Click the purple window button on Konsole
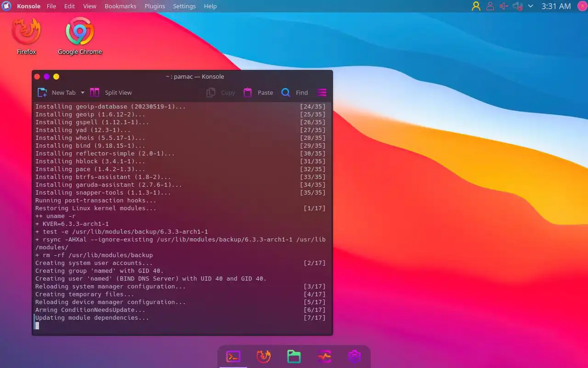The height and width of the screenshot is (368, 588). (47, 76)
